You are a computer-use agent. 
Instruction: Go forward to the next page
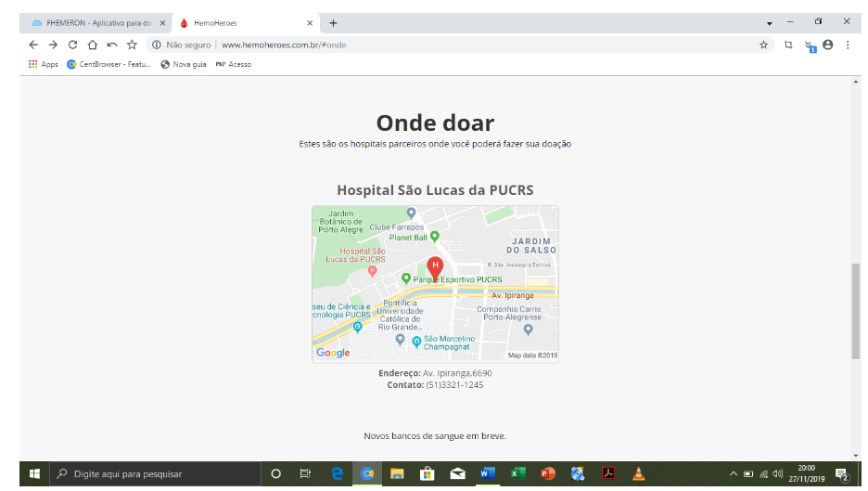[53, 45]
